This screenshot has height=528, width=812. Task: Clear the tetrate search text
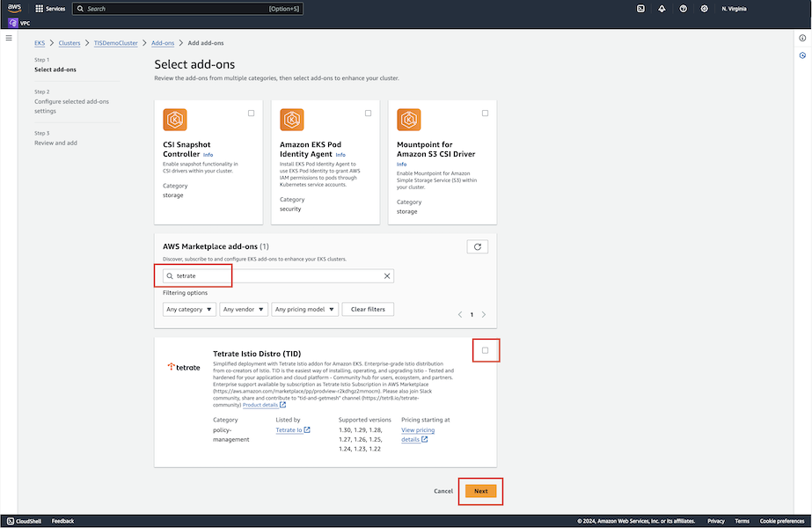click(387, 276)
